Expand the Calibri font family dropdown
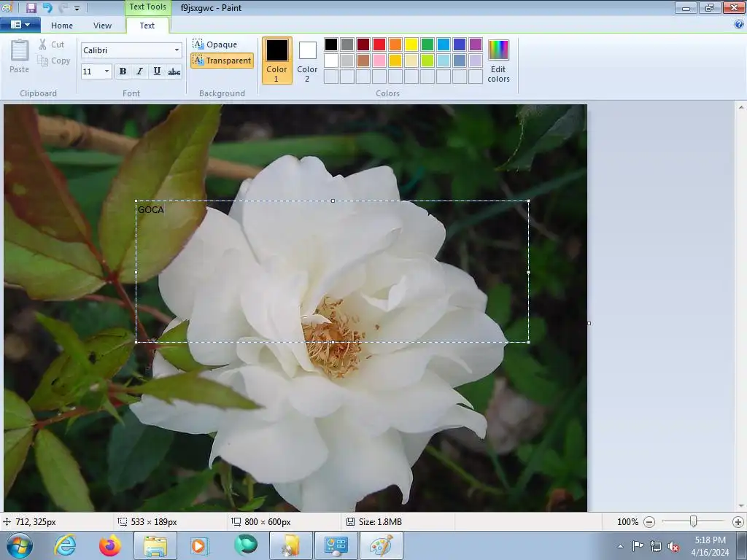This screenshot has width=747, height=560. pos(177,50)
